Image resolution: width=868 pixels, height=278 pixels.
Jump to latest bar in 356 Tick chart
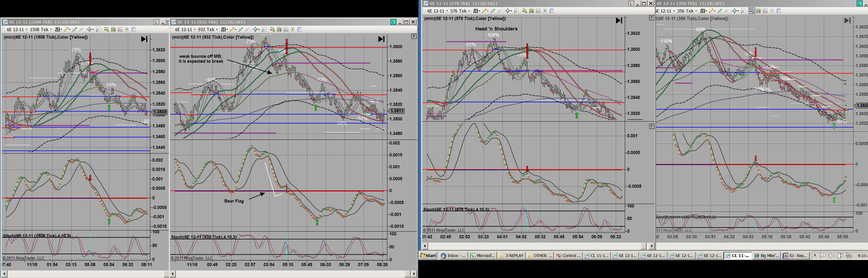(x=847, y=21)
